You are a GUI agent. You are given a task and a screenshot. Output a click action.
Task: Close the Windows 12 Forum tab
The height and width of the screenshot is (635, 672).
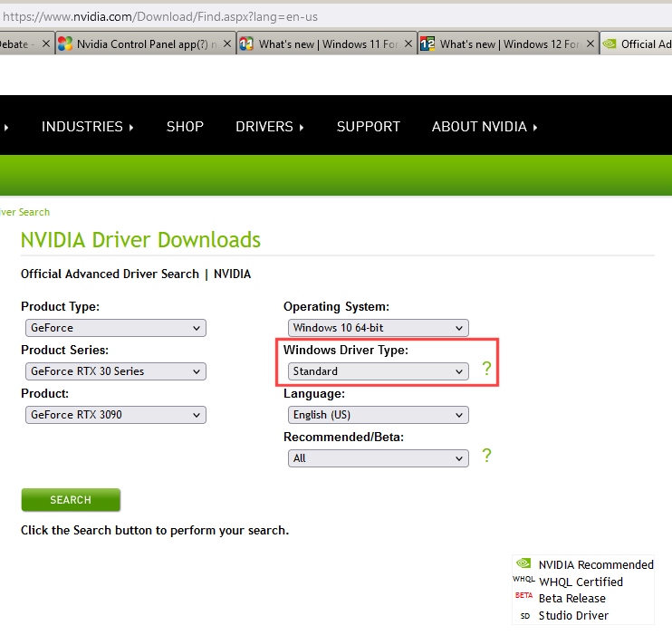[590, 43]
